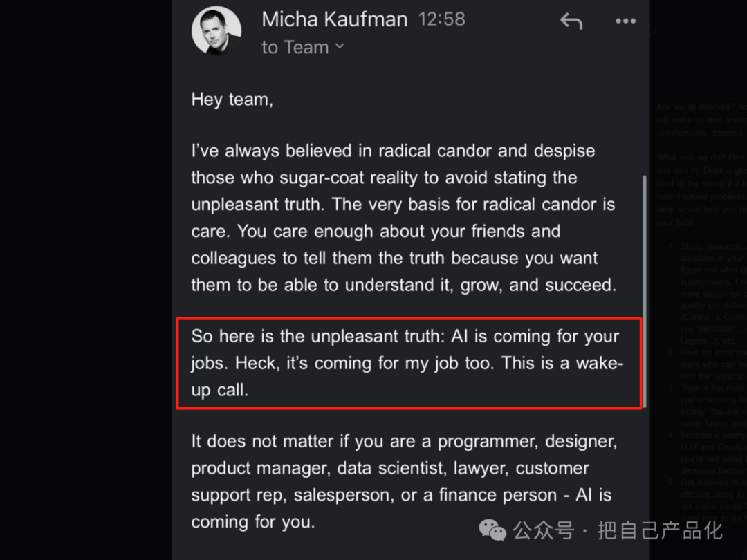Select the sender name Micha Kaufman
The height and width of the screenshot is (560, 747).
(335, 19)
